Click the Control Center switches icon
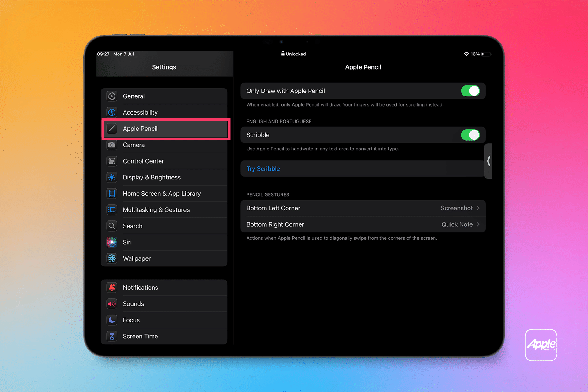This screenshot has height=392, width=588. (x=112, y=161)
